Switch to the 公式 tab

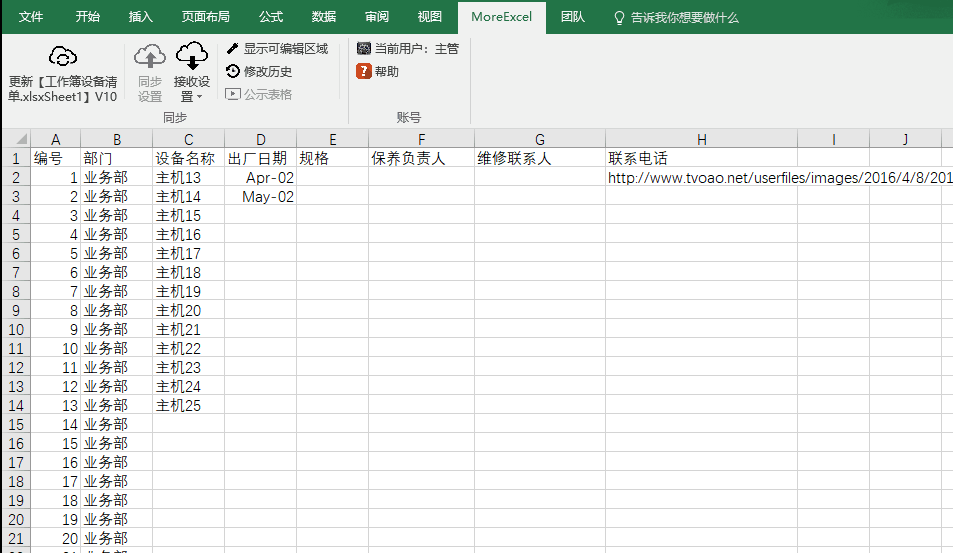[x=271, y=17]
